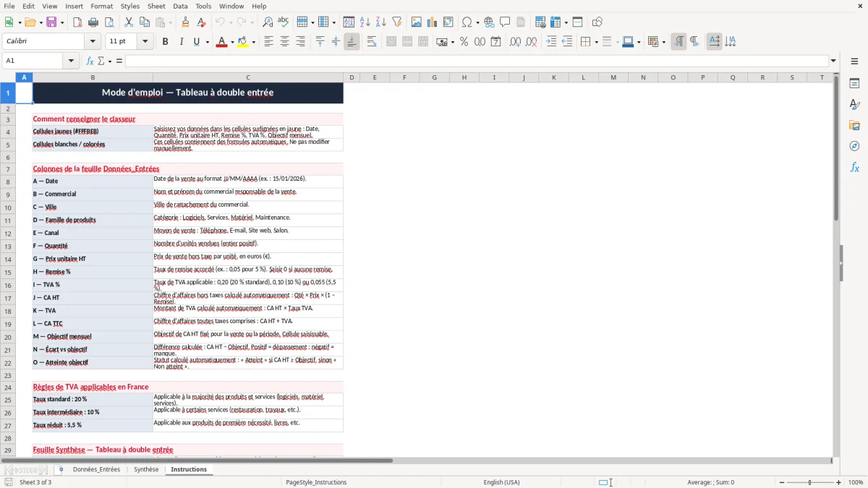Export directly as PDF
The width and height of the screenshot is (868, 488).
point(77,22)
